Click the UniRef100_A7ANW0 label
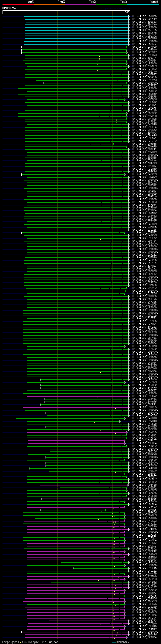 [x=144, y=576]
